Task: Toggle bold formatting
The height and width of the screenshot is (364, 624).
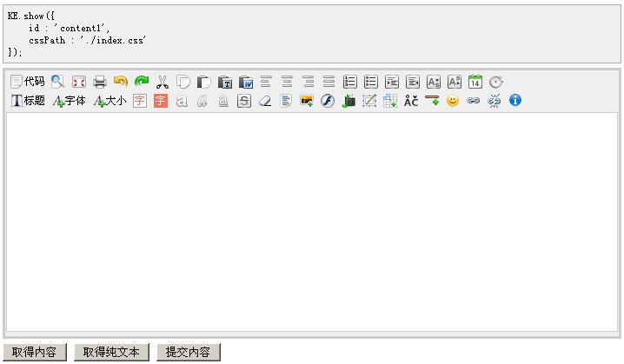Action: click(x=182, y=101)
